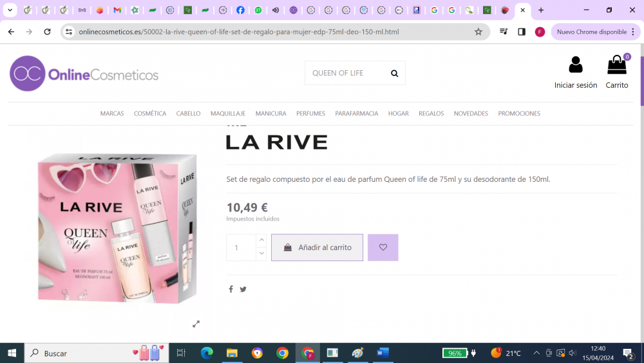Click Añadir al carrito button

click(317, 248)
